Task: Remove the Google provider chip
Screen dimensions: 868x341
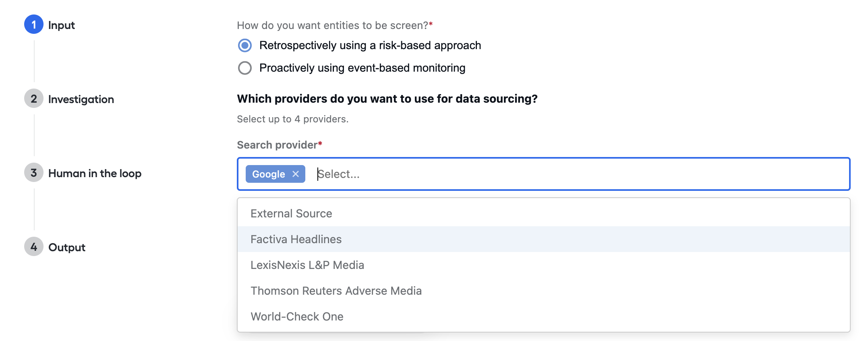Action: coord(296,174)
